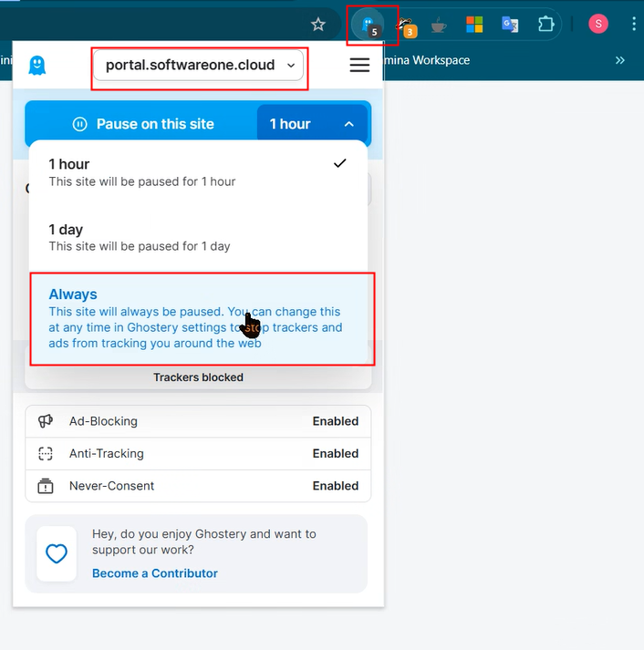644x650 pixels.
Task: Open the Ghostery hamburger menu
Action: coord(359,65)
